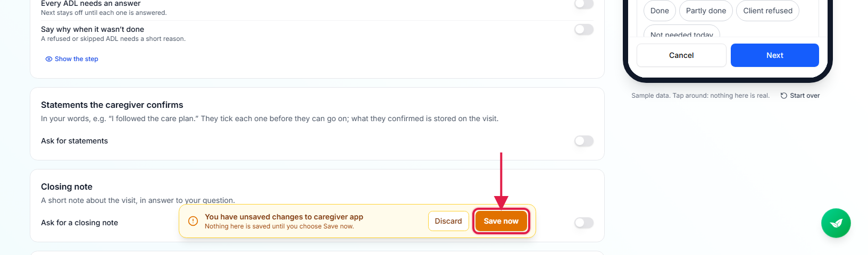This screenshot has height=255, width=868.
Task: Click the Start over text link
Action: coord(805,96)
